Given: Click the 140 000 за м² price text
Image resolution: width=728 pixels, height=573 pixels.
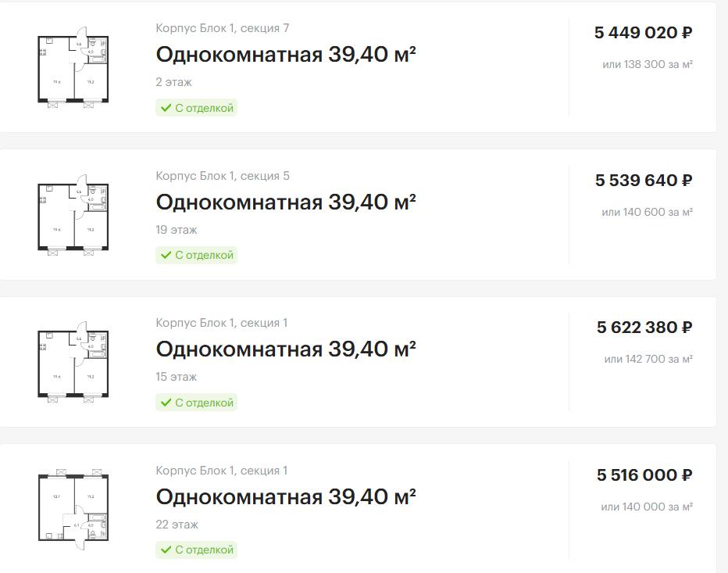Looking at the screenshot, I should [x=658, y=507].
